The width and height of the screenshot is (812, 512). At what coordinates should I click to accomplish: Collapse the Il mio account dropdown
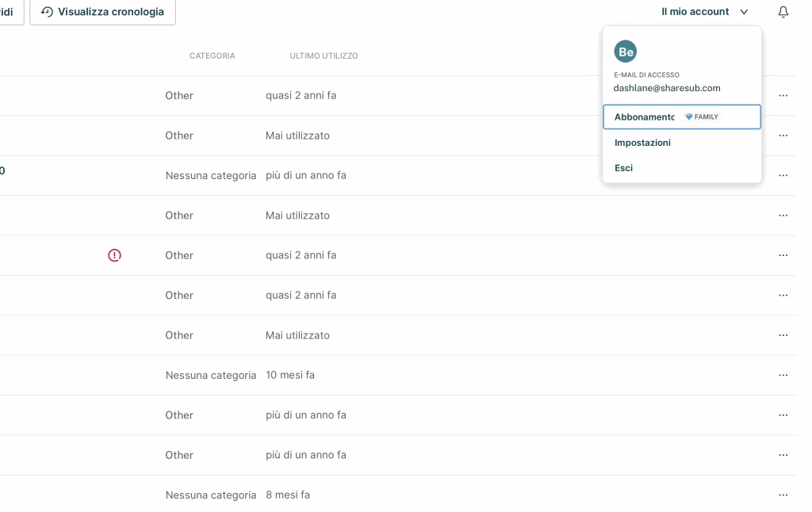coord(704,12)
